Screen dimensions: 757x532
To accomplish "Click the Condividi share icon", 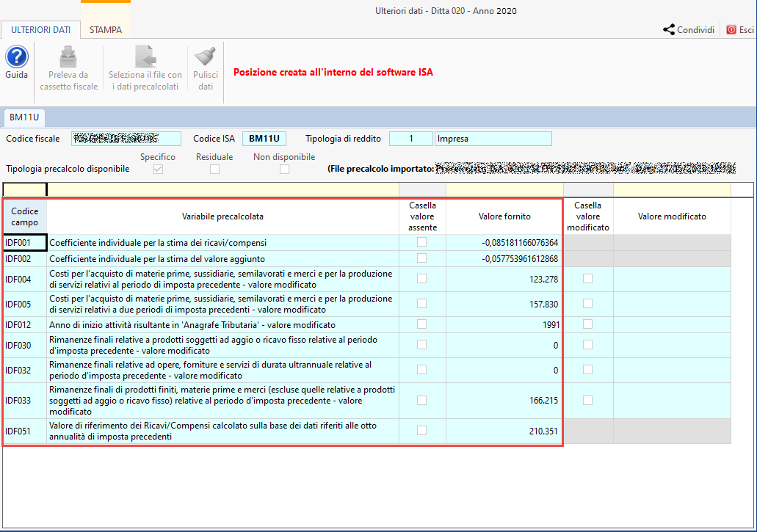I will (x=669, y=30).
